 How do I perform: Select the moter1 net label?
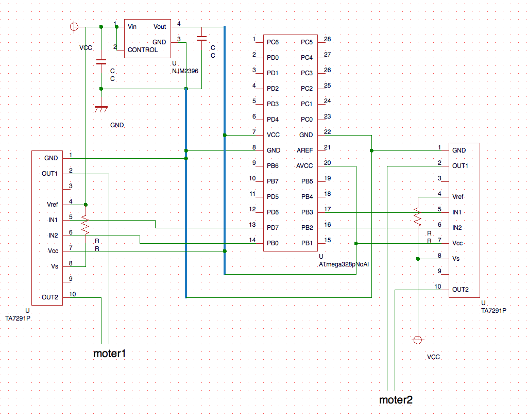(x=110, y=354)
